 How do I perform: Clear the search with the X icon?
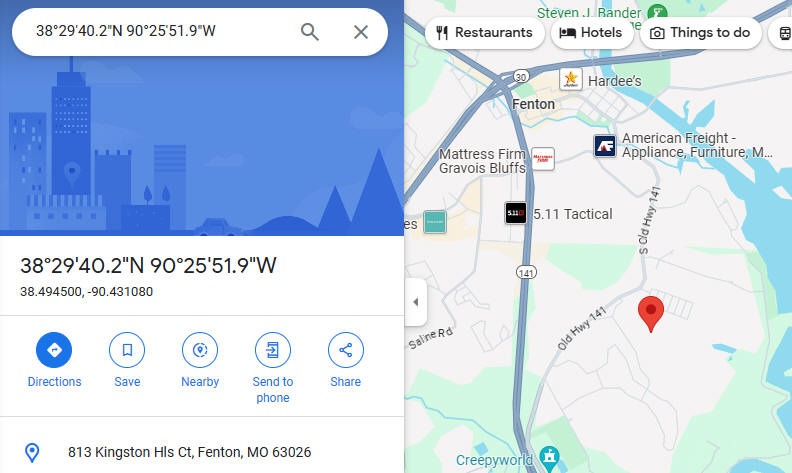[x=361, y=32]
